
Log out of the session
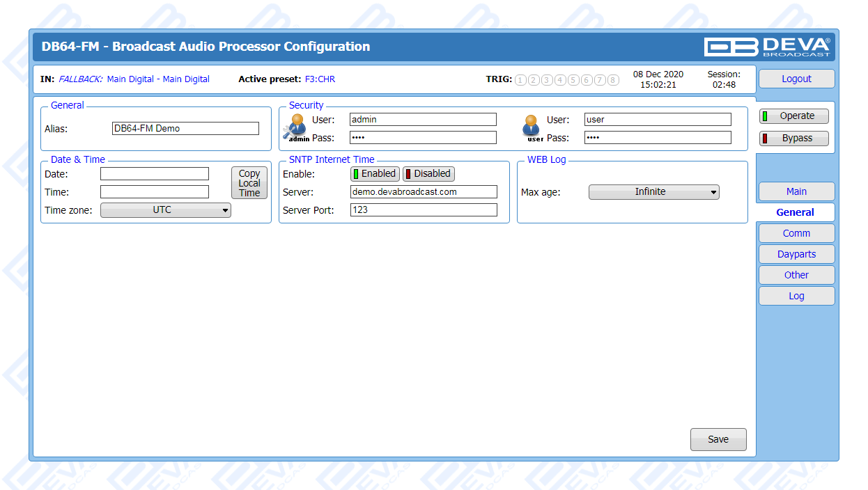(796, 79)
